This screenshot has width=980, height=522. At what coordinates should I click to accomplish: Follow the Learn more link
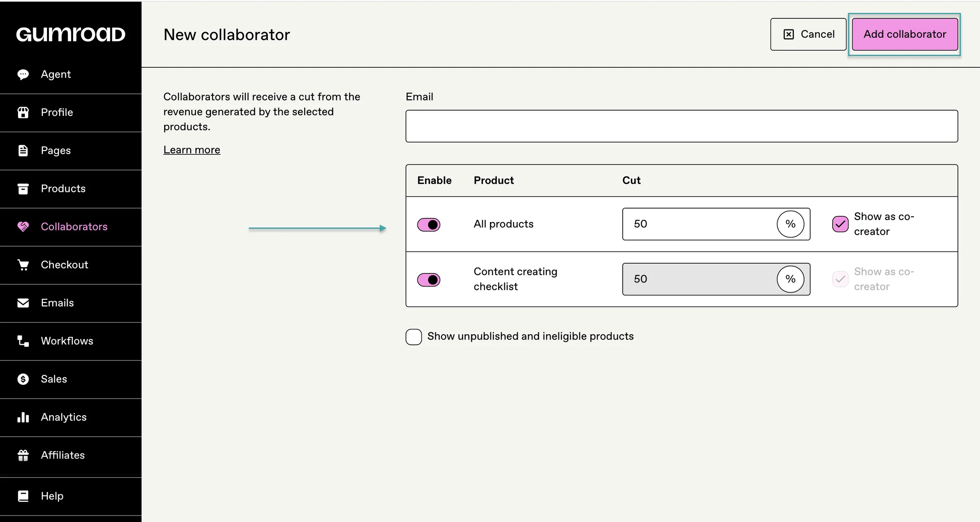[192, 150]
